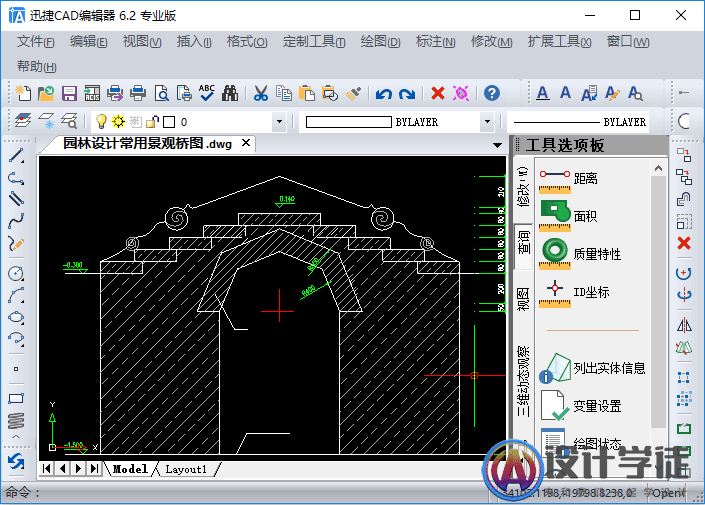Click the Paste clipboard icon
The height and width of the screenshot is (505, 705).
point(307,93)
